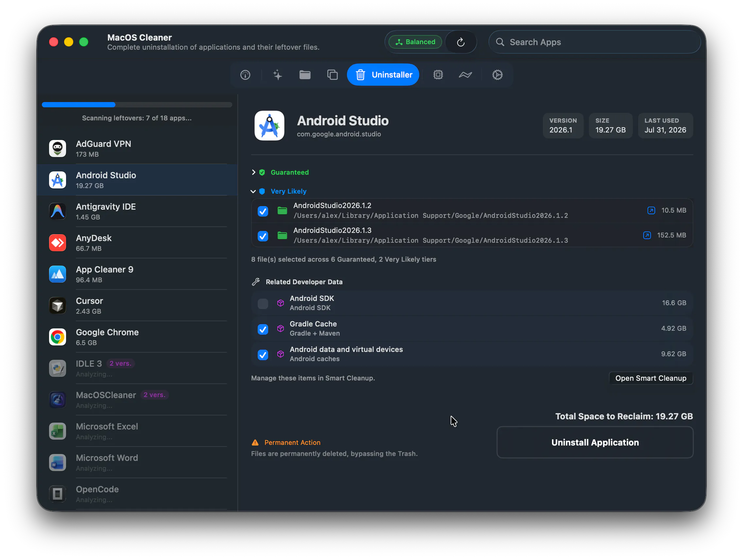Click the VERSION 2026.1 info box
This screenshot has height=560, width=743.
point(563,126)
